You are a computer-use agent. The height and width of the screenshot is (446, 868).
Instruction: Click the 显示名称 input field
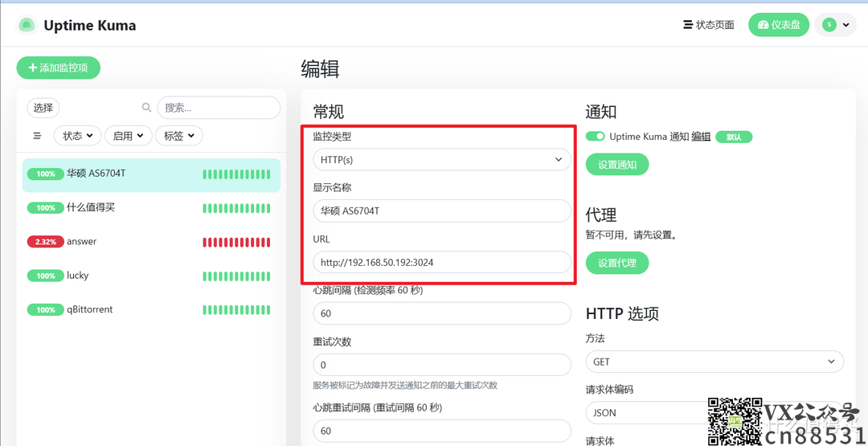click(x=442, y=211)
